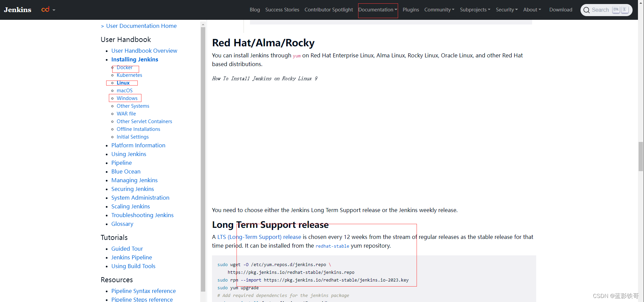Go to User Documentation Home
Screen dimensions: 644x302
click(141, 26)
